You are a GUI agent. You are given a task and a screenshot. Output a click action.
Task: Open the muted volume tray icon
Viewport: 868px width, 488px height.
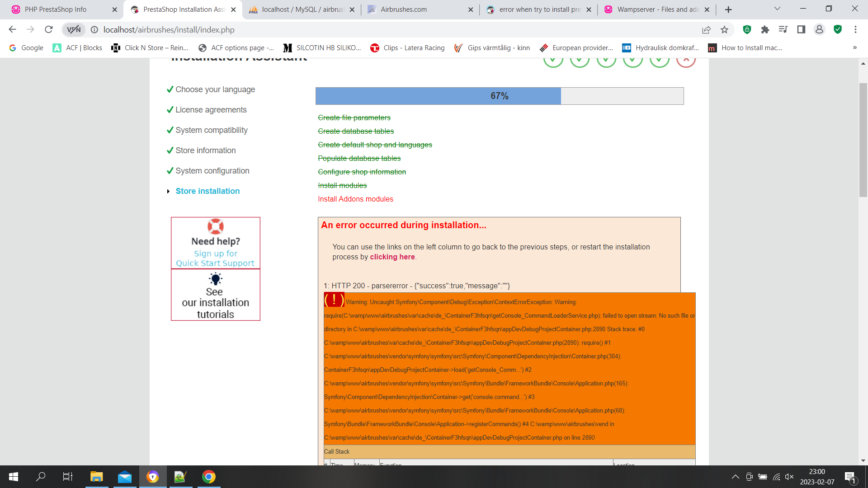789,477
